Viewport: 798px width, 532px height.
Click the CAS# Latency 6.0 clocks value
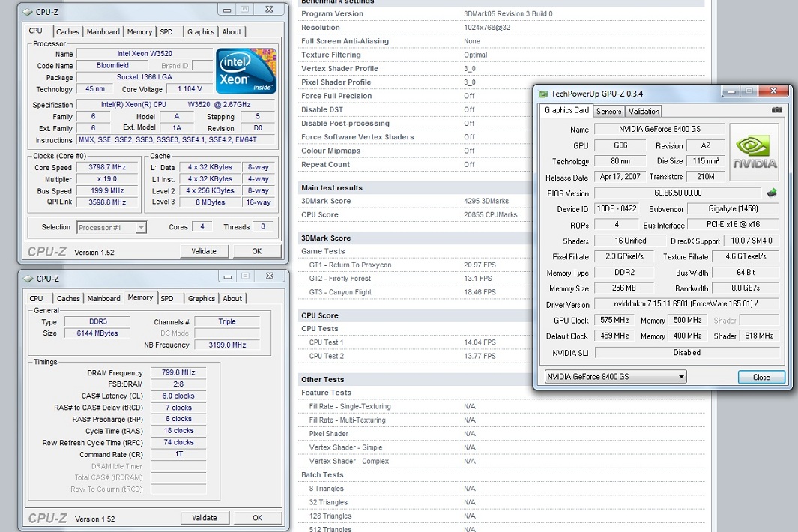coord(178,396)
